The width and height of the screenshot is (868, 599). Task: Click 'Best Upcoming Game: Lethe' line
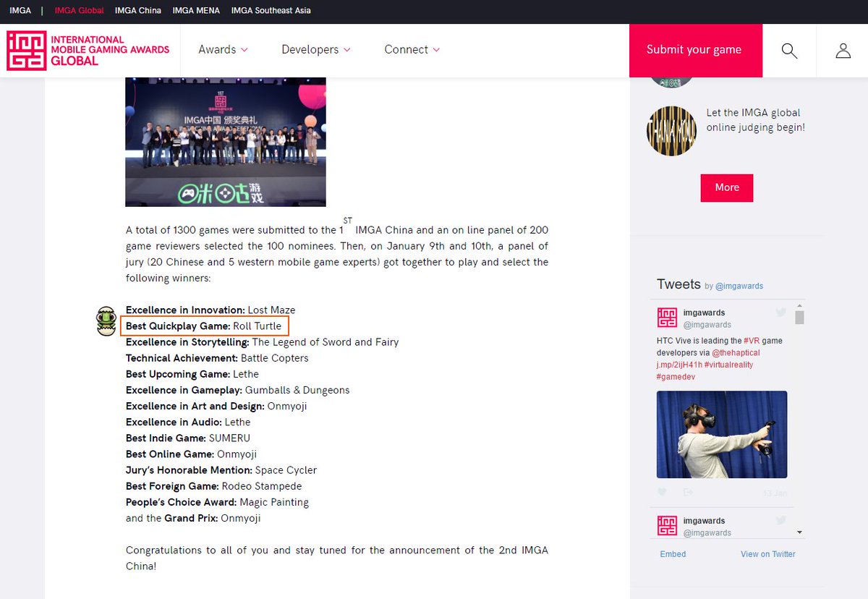[192, 374]
